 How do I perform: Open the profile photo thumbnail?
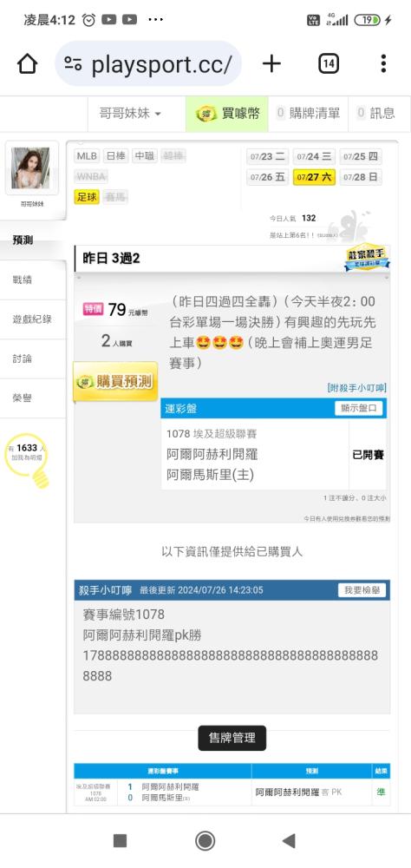point(32,168)
